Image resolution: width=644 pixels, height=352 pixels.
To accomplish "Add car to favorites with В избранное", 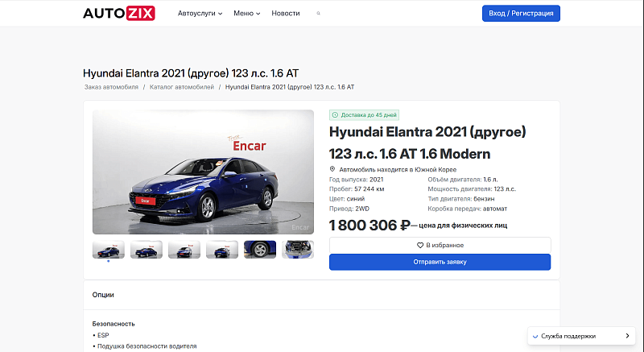I will pos(440,245).
